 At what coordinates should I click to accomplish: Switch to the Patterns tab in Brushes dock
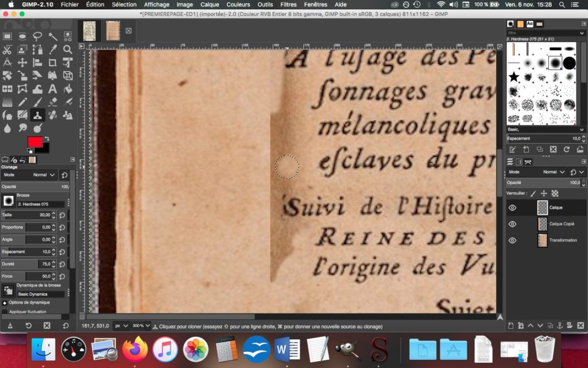[520, 24]
